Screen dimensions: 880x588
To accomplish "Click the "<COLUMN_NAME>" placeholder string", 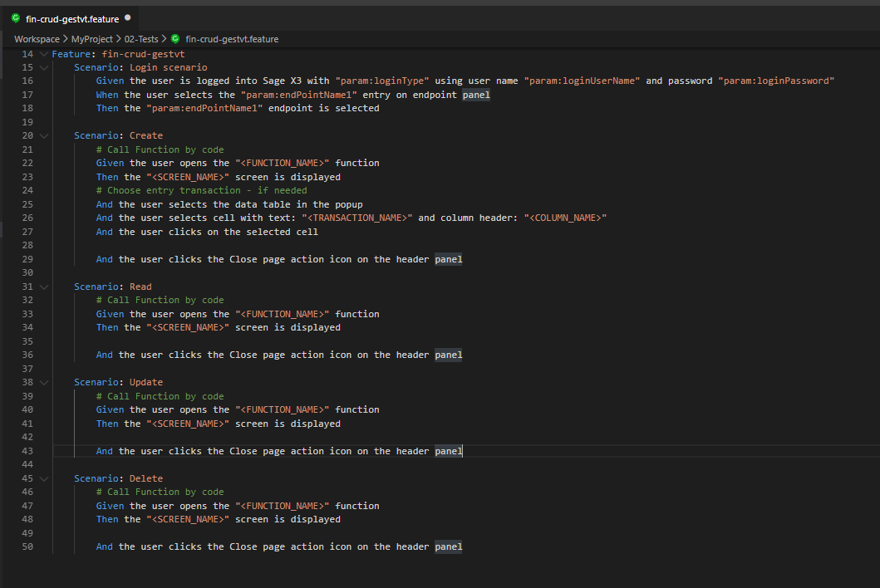I will point(565,218).
